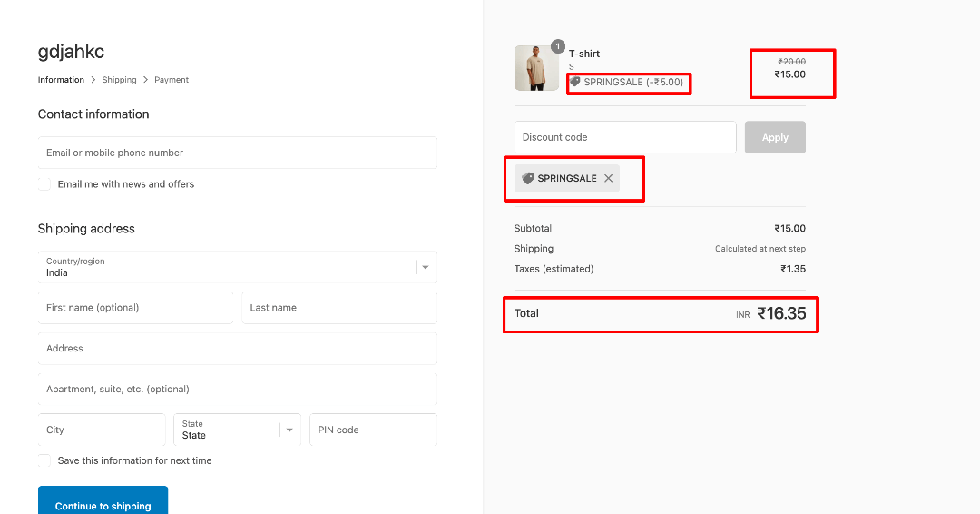Open the Country/region dropdown
The width and height of the screenshot is (980, 514).
(x=238, y=267)
